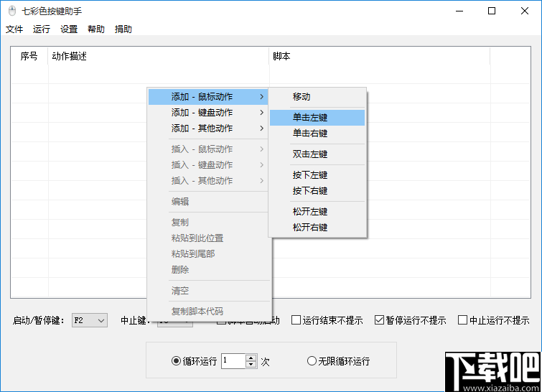Click the loop count input field

pyautogui.click(x=233, y=361)
